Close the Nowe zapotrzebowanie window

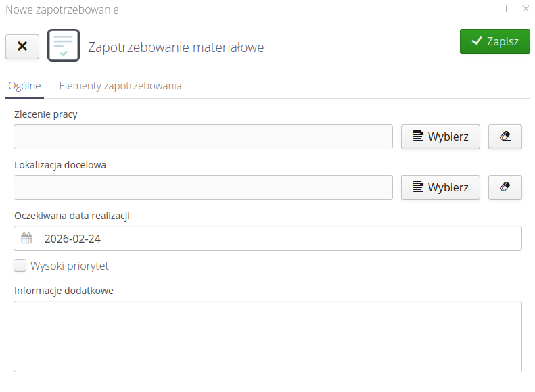(x=526, y=9)
